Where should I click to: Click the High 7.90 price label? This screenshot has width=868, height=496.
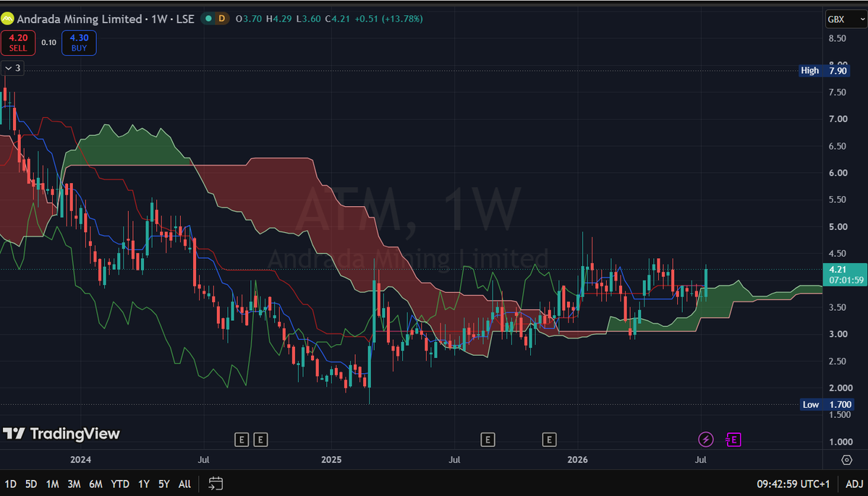(825, 70)
